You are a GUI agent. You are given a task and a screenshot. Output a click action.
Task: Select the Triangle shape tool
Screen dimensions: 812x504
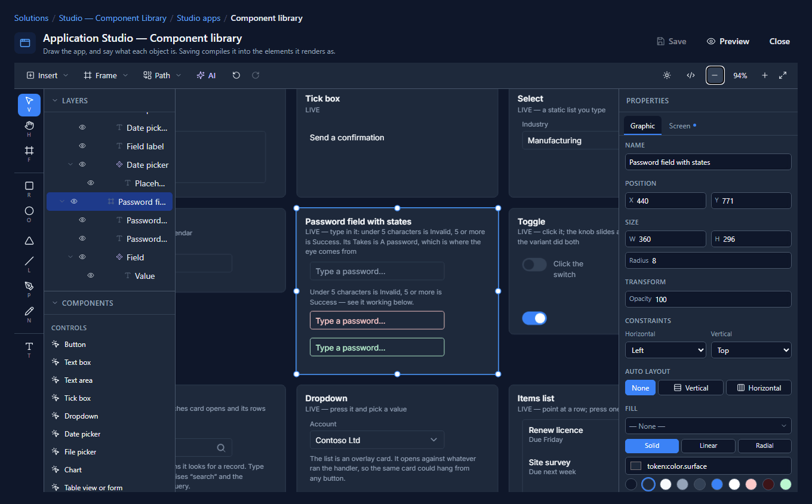click(29, 241)
